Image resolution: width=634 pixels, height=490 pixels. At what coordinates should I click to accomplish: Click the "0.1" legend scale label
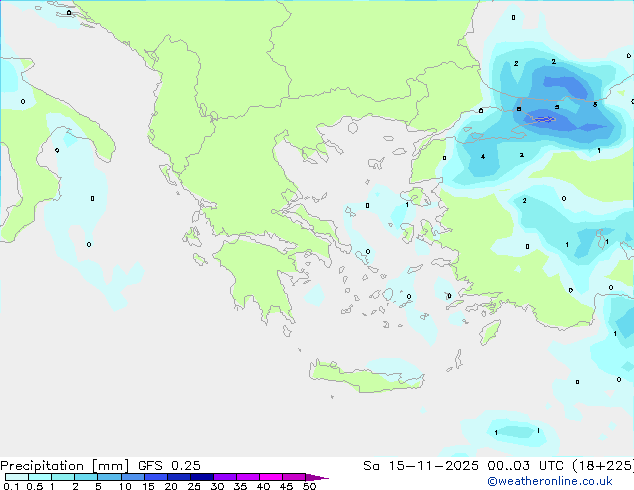[x=11, y=486]
